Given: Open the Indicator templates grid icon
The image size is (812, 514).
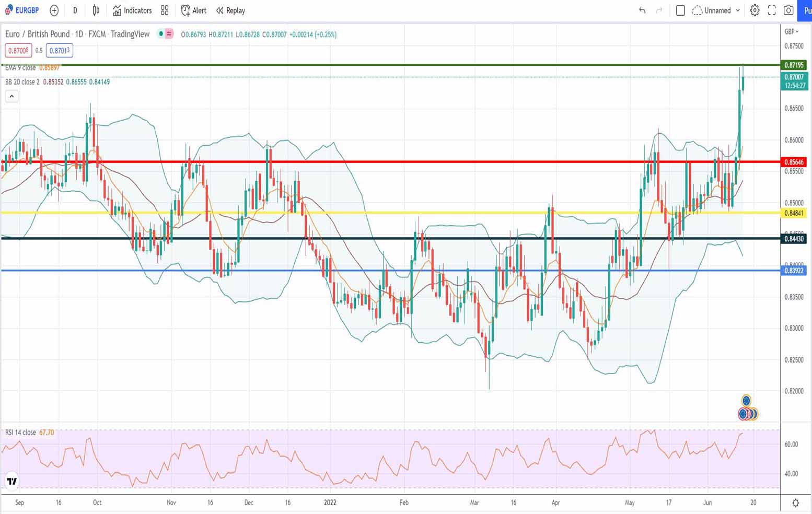Looking at the screenshot, I should [165, 10].
